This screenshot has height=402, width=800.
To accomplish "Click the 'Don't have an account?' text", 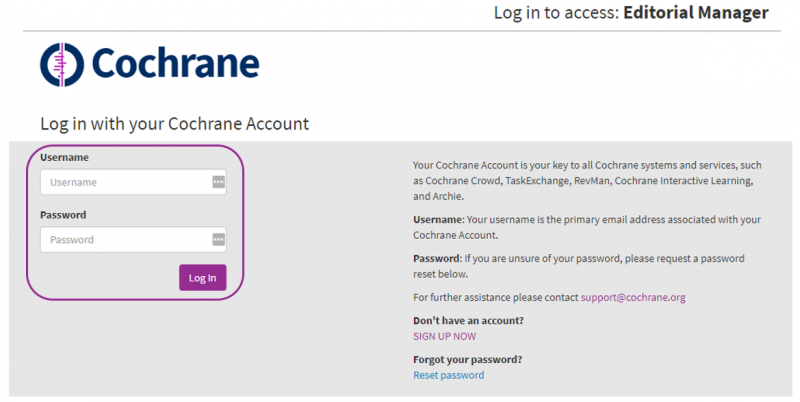I will pos(468,320).
